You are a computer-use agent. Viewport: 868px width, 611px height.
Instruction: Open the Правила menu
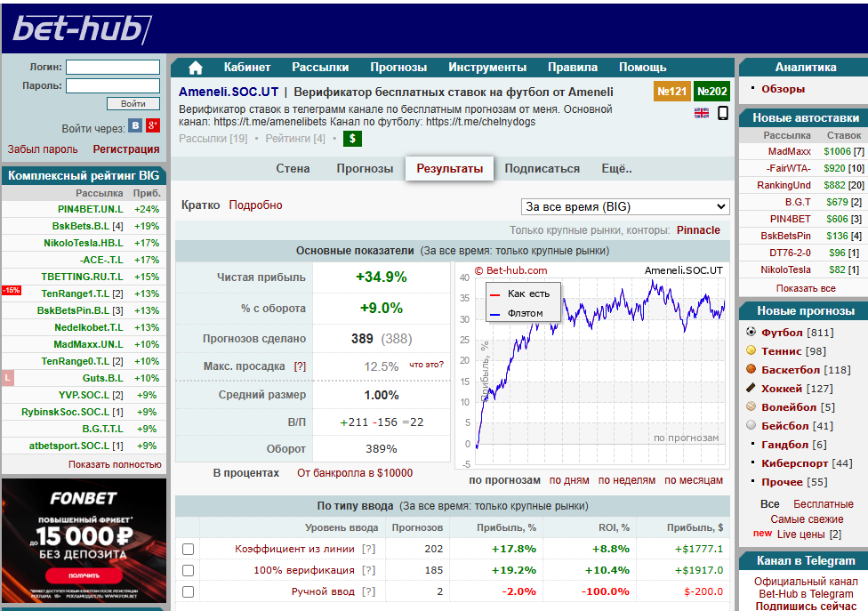(573, 67)
